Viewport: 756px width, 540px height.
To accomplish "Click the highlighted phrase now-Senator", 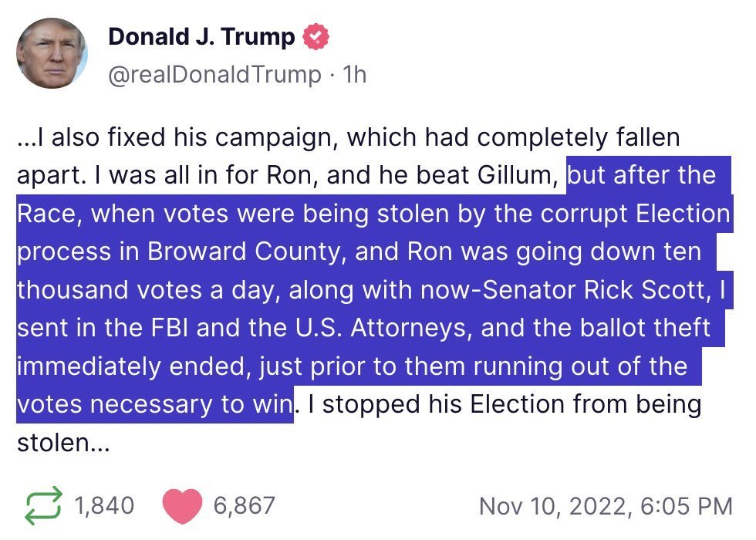I will 498,290.
